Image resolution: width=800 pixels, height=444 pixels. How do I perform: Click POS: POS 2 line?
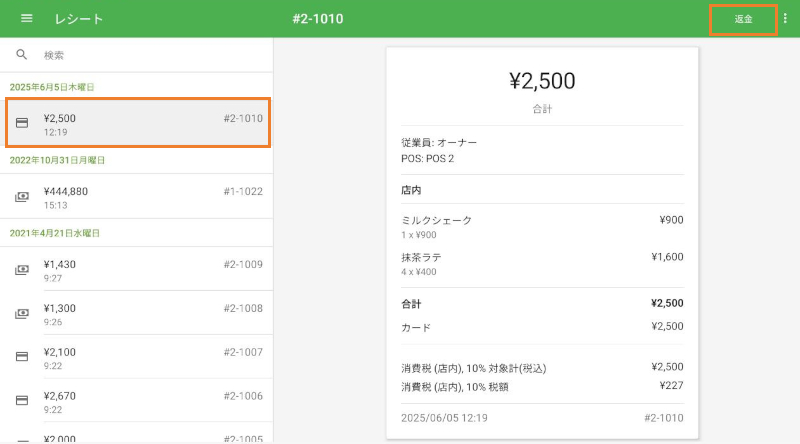click(428, 159)
